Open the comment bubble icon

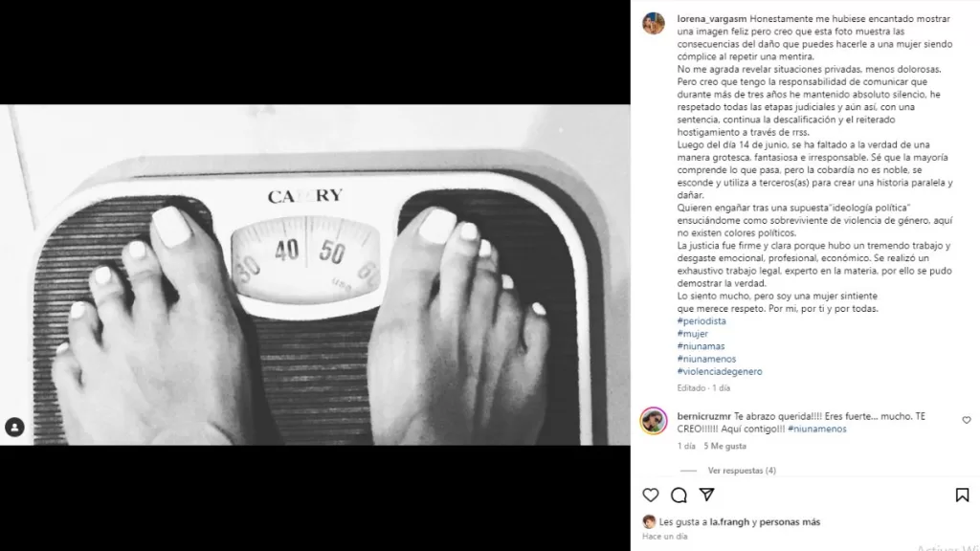click(x=679, y=495)
